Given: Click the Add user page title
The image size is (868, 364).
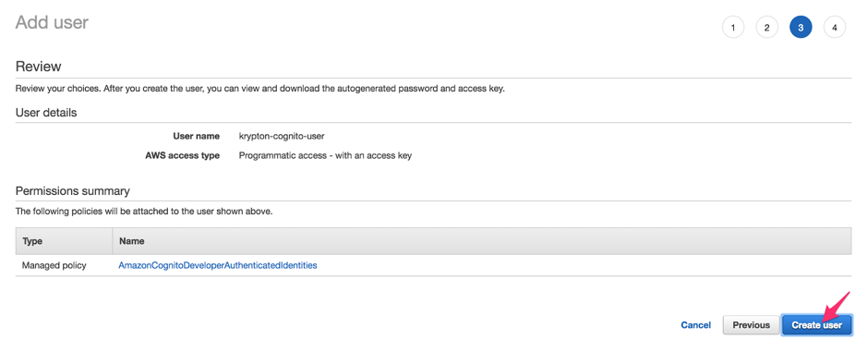Looking at the screenshot, I should click(x=52, y=22).
